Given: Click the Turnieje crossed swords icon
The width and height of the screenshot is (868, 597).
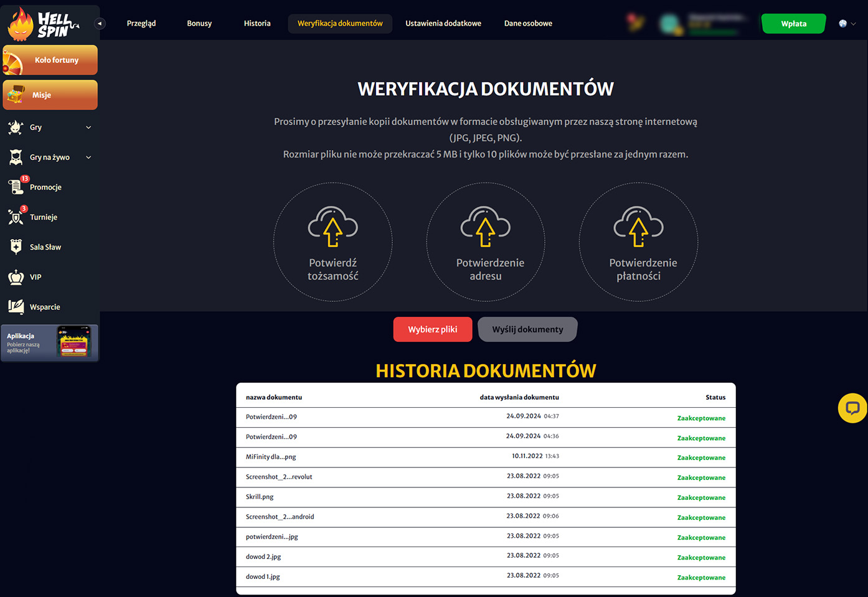Looking at the screenshot, I should tap(16, 217).
